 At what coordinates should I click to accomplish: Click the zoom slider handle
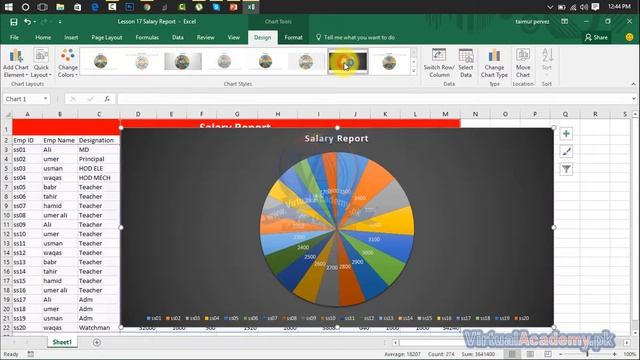587,354
